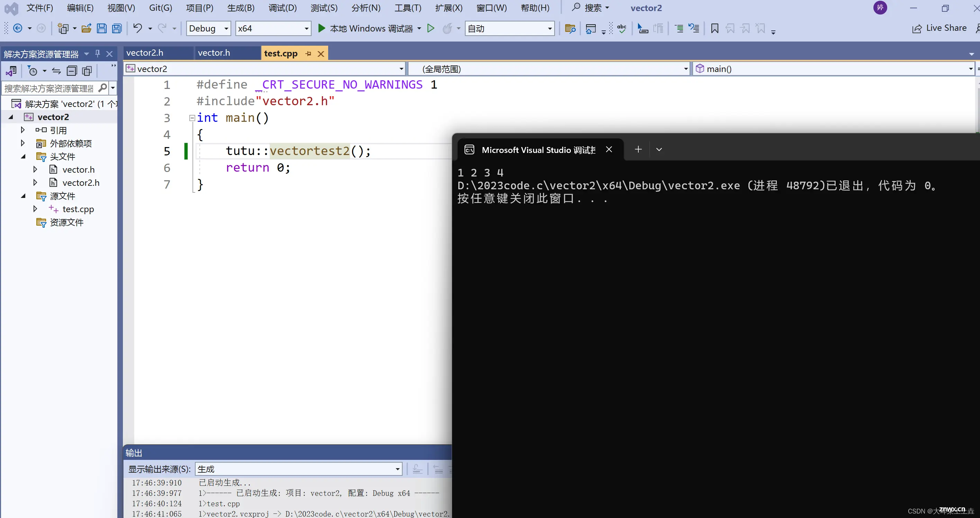The height and width of the screenshot is (518, 980).
Task: Expand the 引用 tree node
Action: (23, 130)
